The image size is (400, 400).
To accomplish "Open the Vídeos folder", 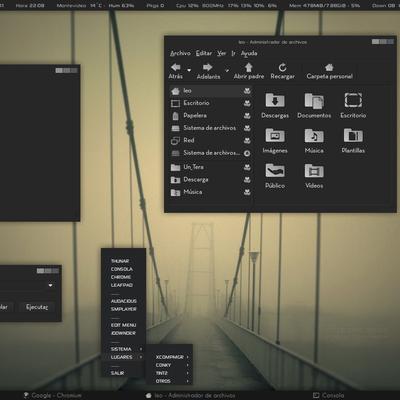I will coord(314,176).
